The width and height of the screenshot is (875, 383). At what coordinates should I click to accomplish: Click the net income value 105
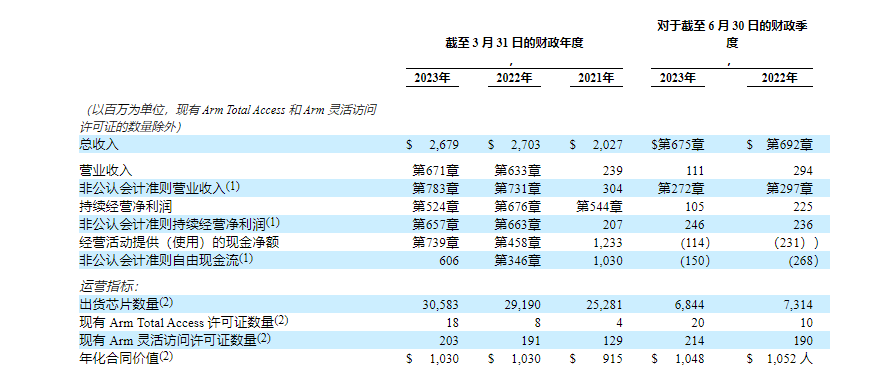coord(695,207)
